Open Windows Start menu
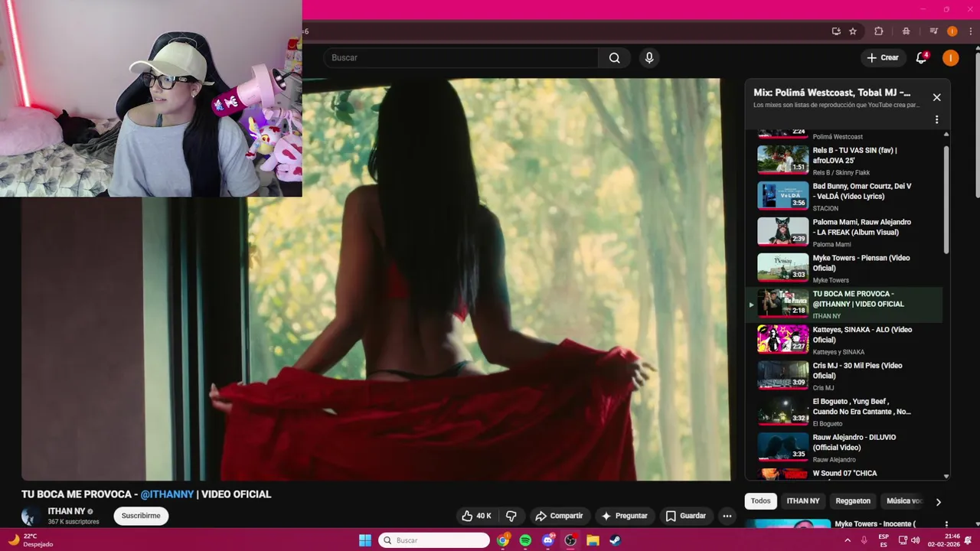Image resolution: width=980 pixels, height=551 pixels. pos(365,540)
